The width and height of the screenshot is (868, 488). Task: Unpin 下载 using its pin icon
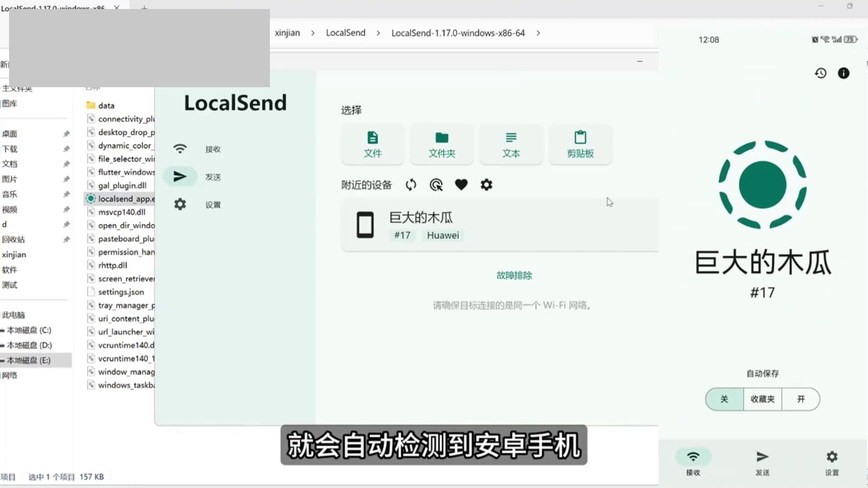pos(66,149)
